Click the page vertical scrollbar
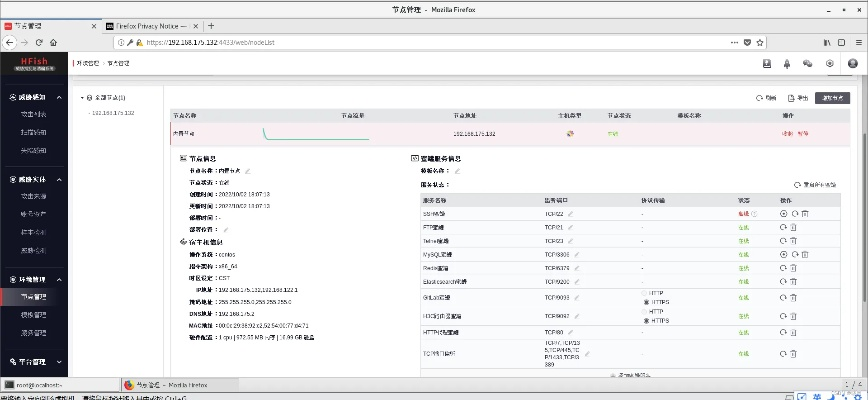This screenshot has height=400, width=868. [864, 216]
